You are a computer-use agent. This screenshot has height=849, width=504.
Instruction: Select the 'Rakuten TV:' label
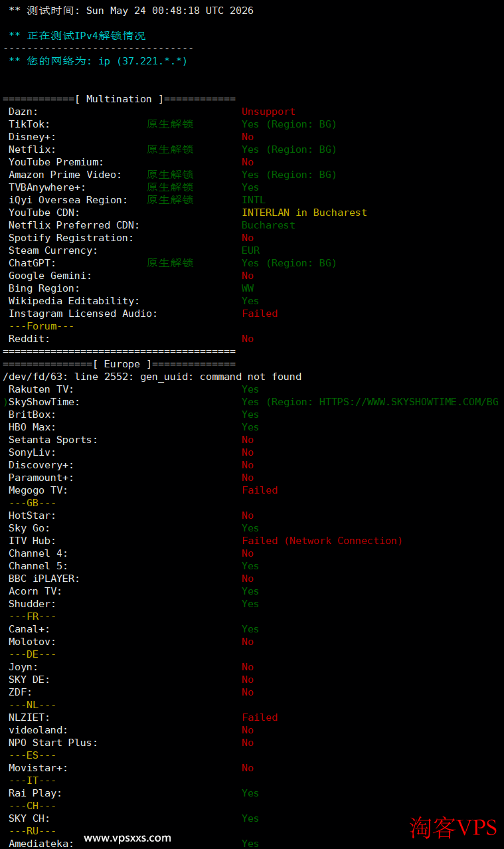click(41, 389)
